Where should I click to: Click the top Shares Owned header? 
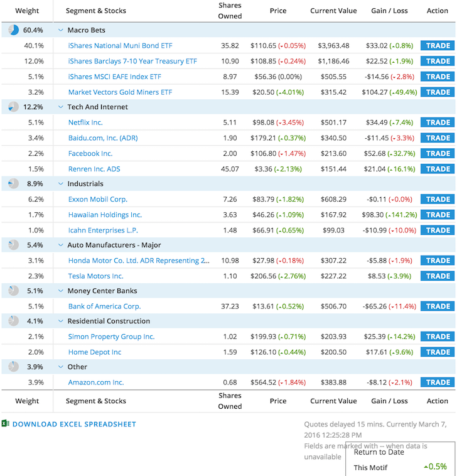[230, 11]
